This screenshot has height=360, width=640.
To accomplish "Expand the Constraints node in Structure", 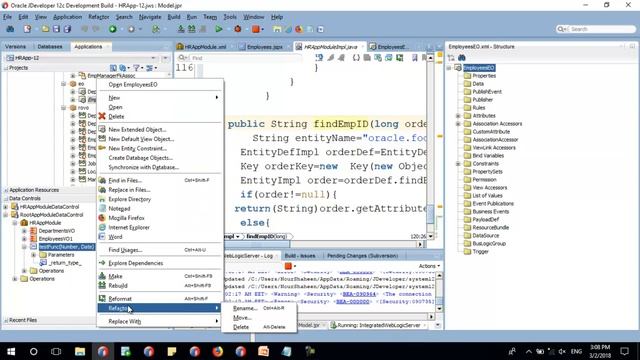I will (x=458, y=164).
